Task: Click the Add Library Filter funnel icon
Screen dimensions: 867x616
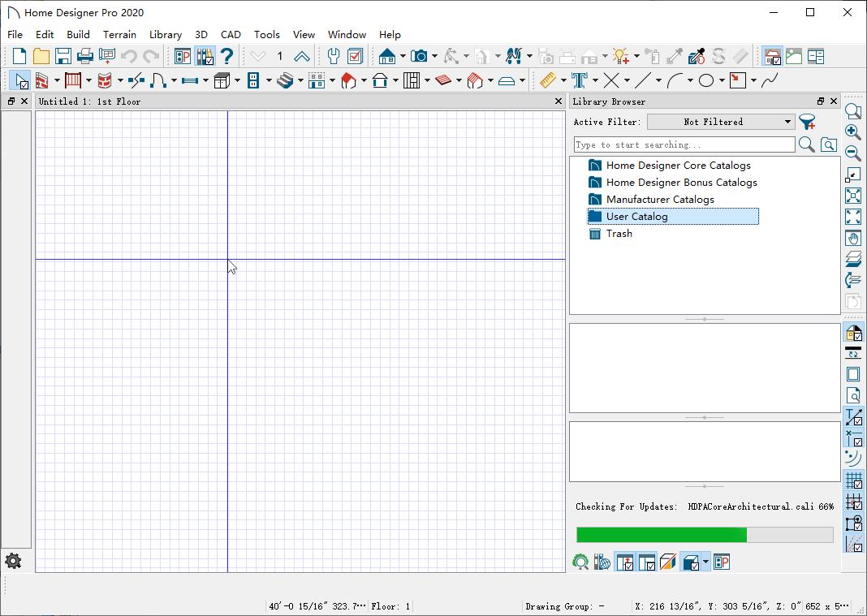Action: tap(807, 122)
